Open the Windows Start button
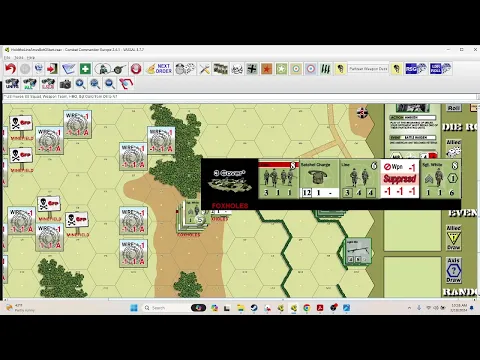The image size is (480, 360). tap(134, 308)
